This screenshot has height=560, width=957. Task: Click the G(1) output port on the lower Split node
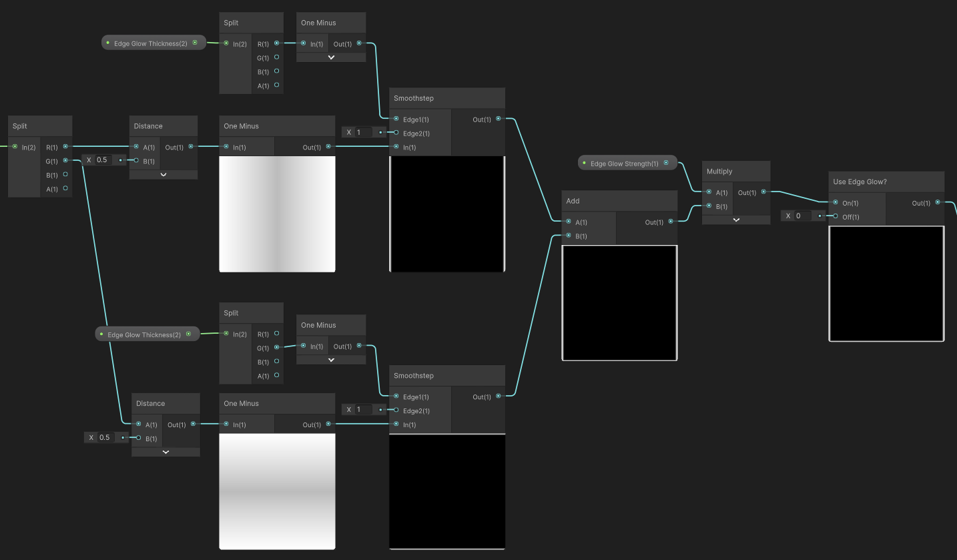[277, 348]
